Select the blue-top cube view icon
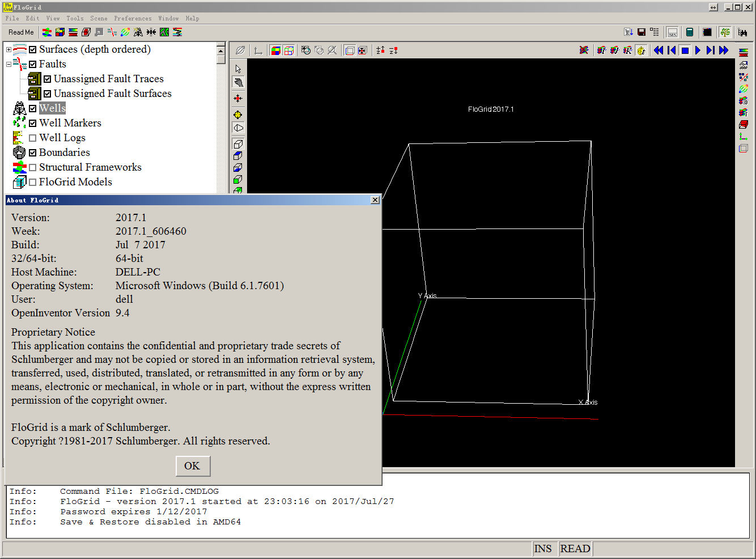756x559 pixels. click(x=238, y=156)
